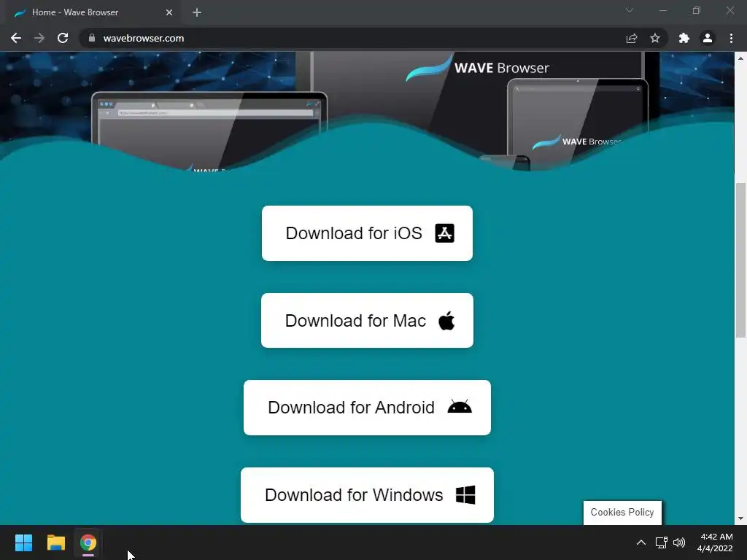Open the Extensions puzzle icon
747x560 pixels.
(x=684, y=38)
